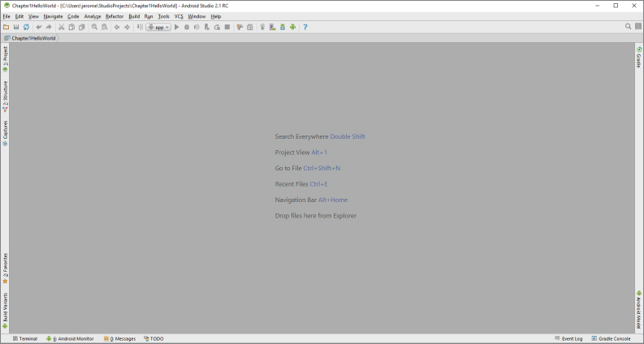Image resolution: width=644 pixels, height=344 pixels.
Task: Click the Paste clipboard icon
Action: coord(82,27)
